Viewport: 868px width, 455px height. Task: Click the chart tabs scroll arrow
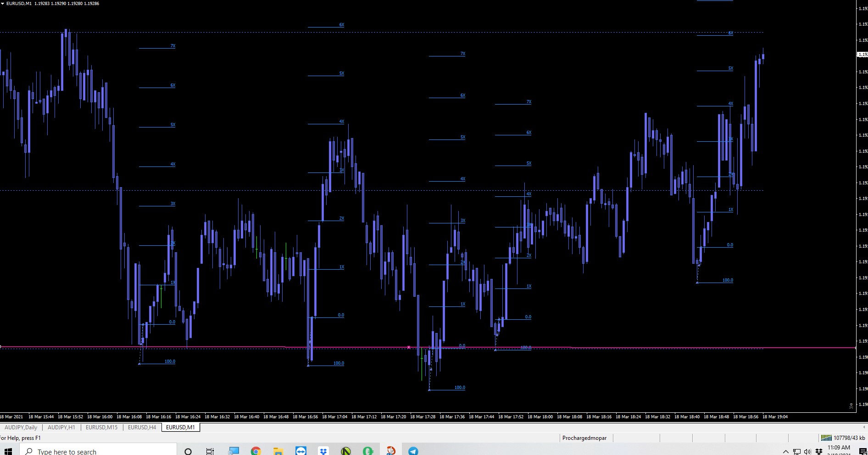coord(864,427)
